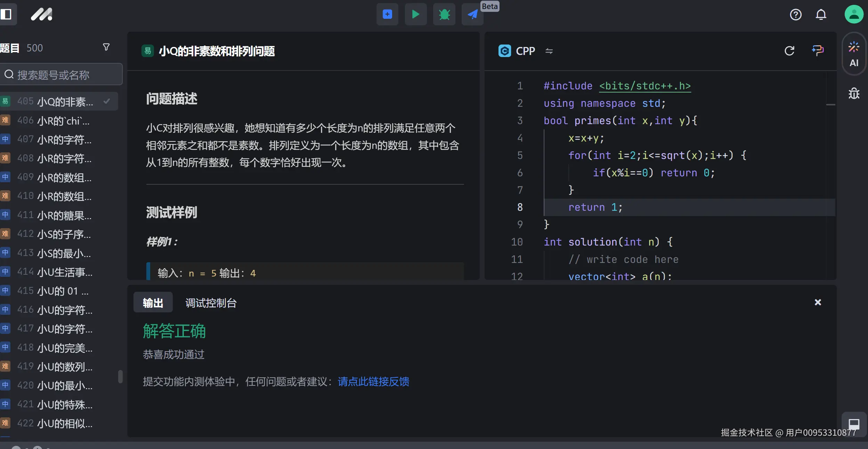Click the bool primes function declaration line
Screen dimensions: 868x449
pos(620,121)
